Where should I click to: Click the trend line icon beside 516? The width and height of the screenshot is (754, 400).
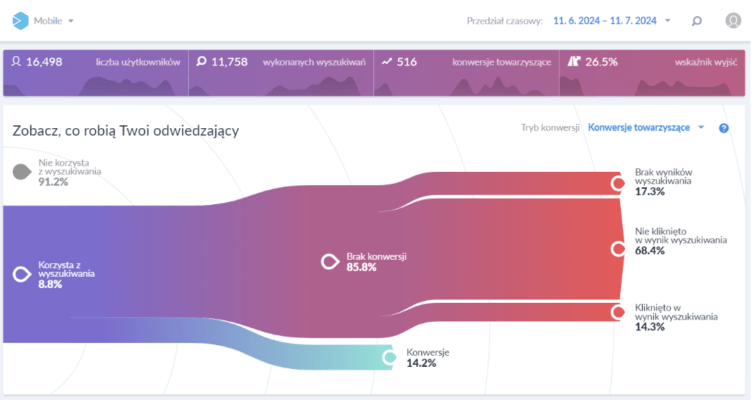(x=387, y=62)
